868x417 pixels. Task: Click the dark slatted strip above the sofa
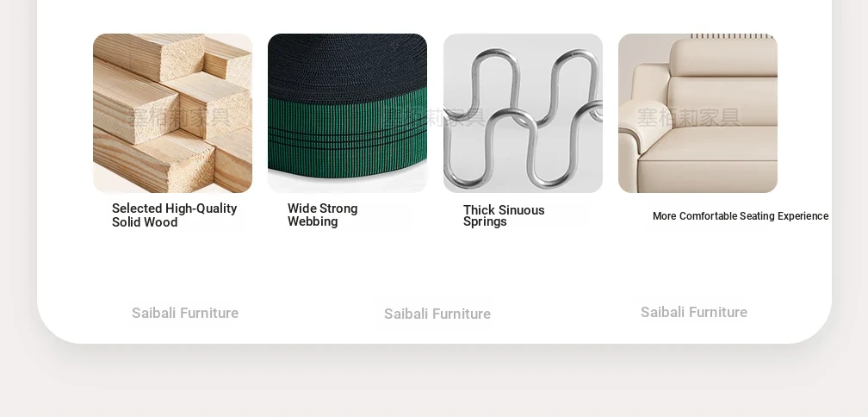click(732, 36)
